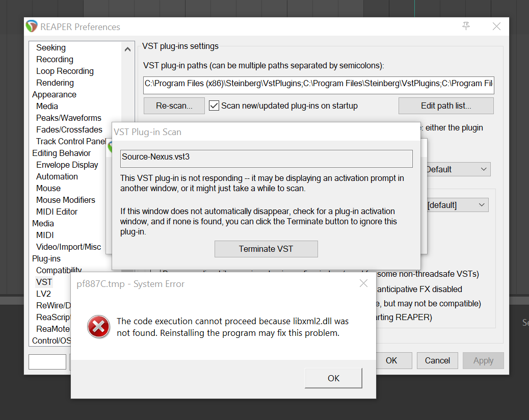Close the REAPER Preferences window
The width and height of the screenshot is (529, 420).
point(496,27)
